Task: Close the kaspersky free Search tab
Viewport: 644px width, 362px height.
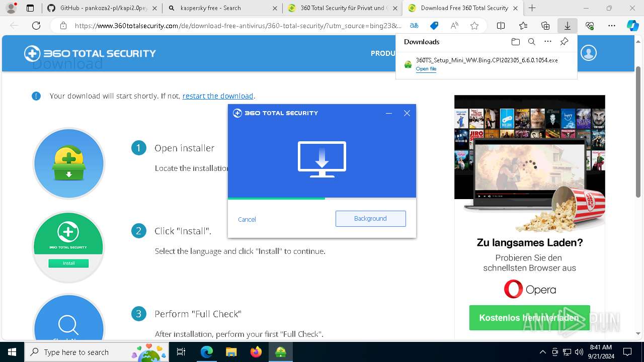Action: click(274, 8)
